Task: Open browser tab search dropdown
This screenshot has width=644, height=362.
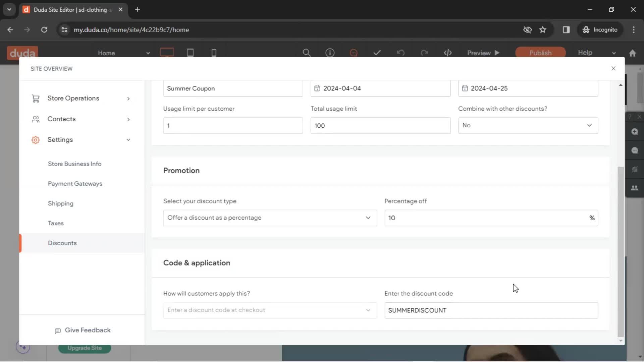Action: coord(9,9)
